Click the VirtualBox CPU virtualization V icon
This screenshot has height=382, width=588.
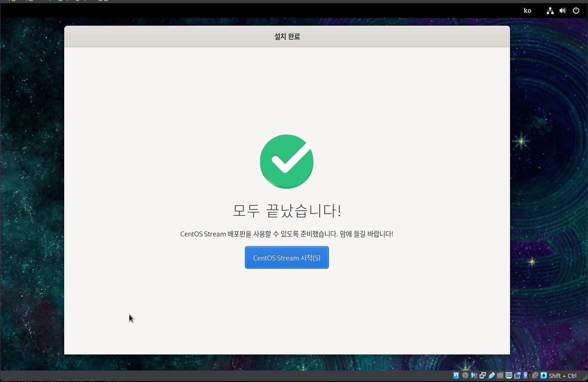click(526, 376)
